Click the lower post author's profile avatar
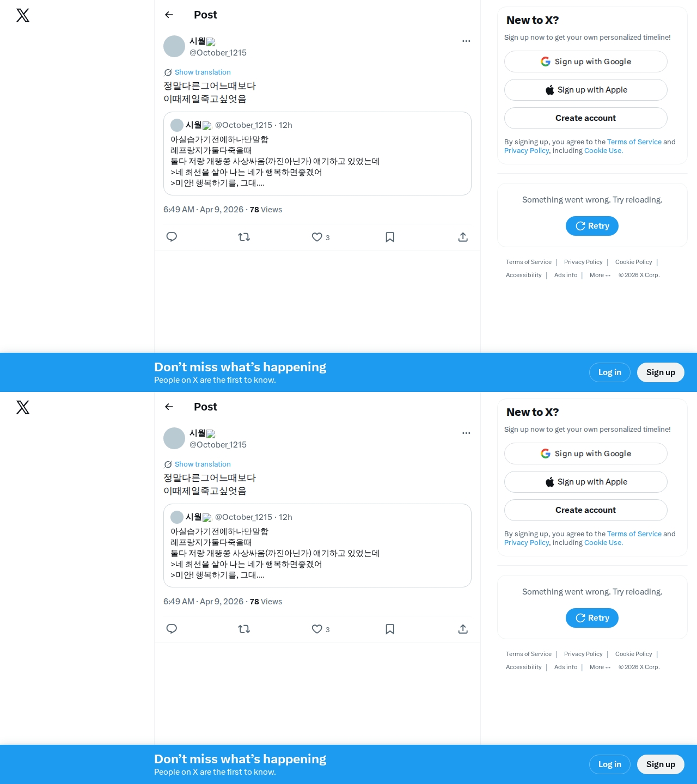The height and width of the screenshot is (784, 697). pos(174,438)
